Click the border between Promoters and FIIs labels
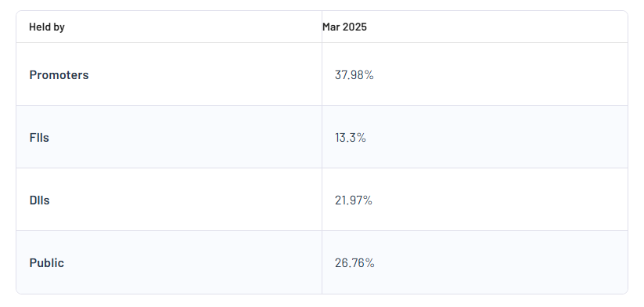 169,105
